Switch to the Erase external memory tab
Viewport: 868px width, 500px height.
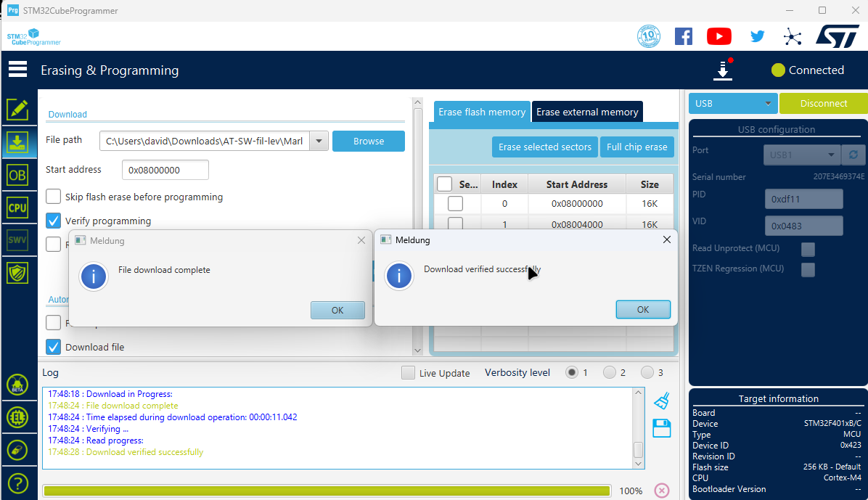(x=587, y=112)
